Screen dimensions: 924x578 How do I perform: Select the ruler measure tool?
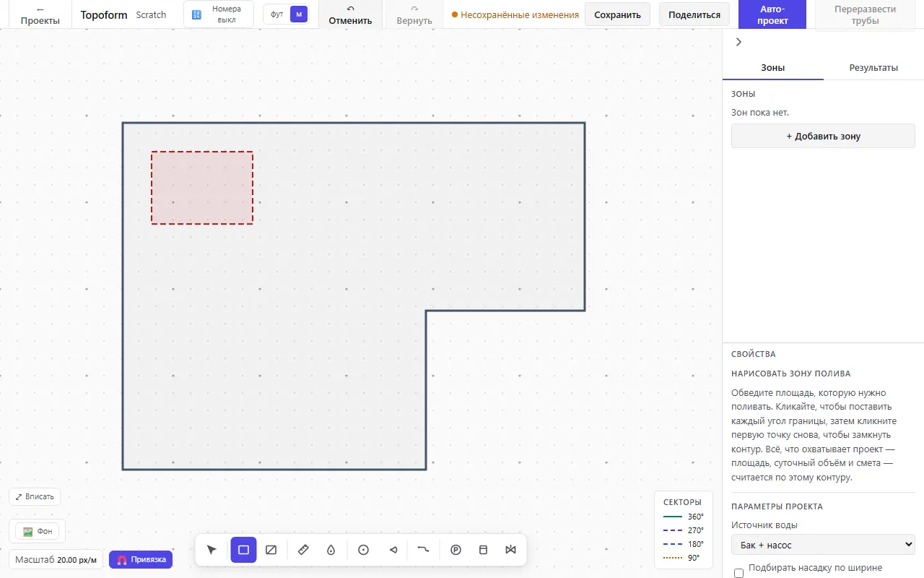pos(303,550)
